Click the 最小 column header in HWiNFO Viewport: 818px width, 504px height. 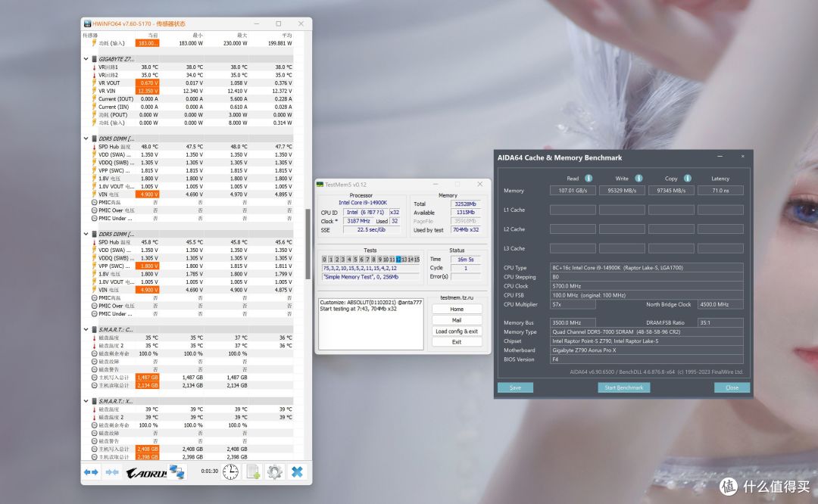coord(197,36)
